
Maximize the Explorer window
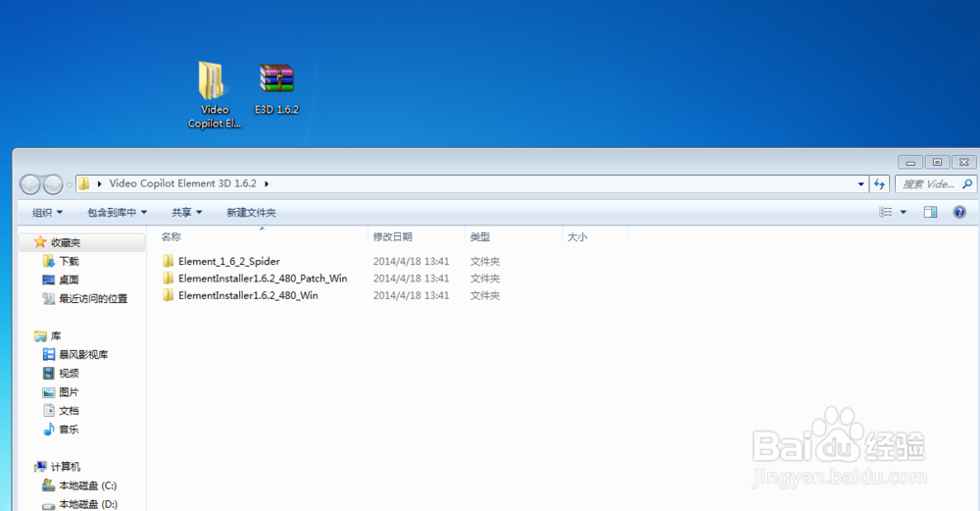tap(937, 162)
